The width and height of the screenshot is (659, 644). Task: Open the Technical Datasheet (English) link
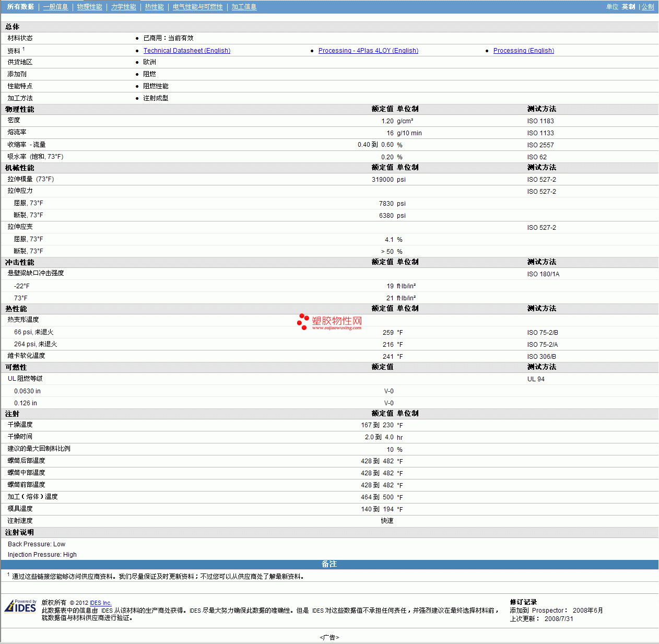[186, 51]
